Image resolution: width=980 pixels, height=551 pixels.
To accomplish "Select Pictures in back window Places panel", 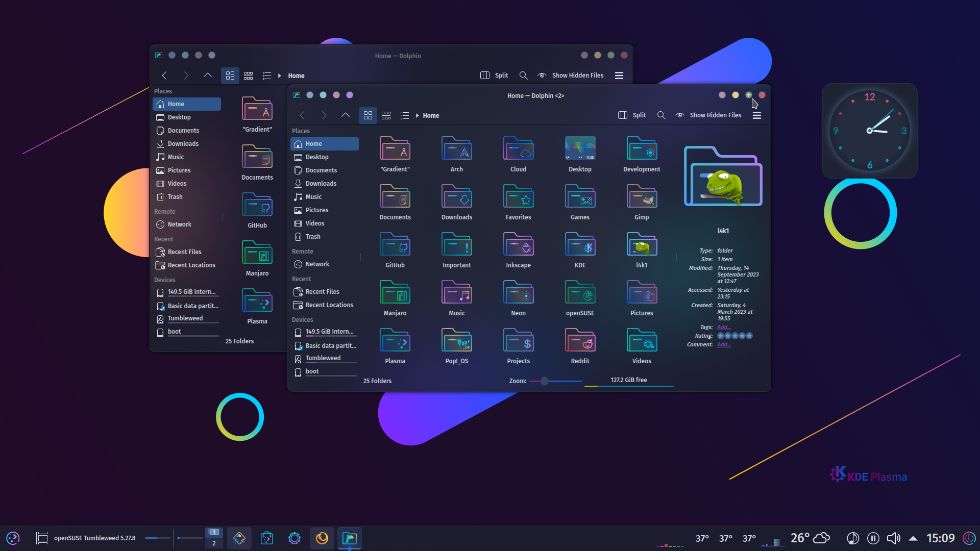I will (x=187, y=170).
